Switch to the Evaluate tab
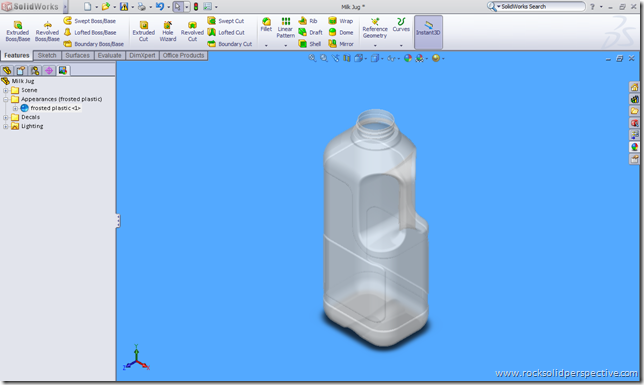 109,55
